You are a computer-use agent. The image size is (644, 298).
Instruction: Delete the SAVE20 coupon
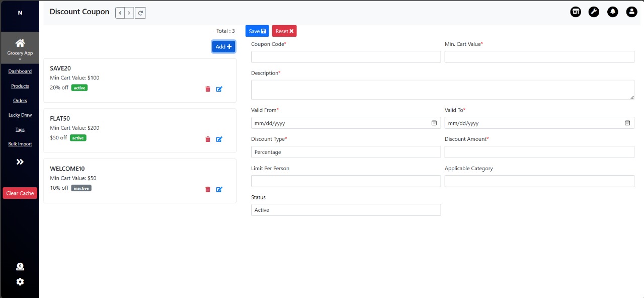click(x=208, y=89)
